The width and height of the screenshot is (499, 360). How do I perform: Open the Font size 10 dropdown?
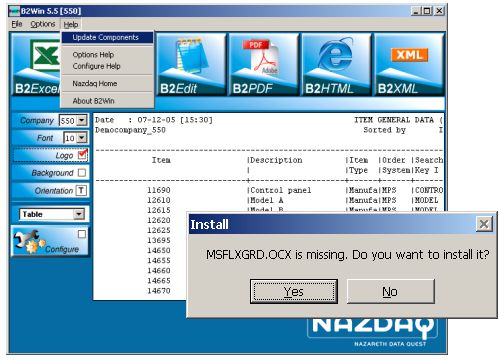coord(82,137)
